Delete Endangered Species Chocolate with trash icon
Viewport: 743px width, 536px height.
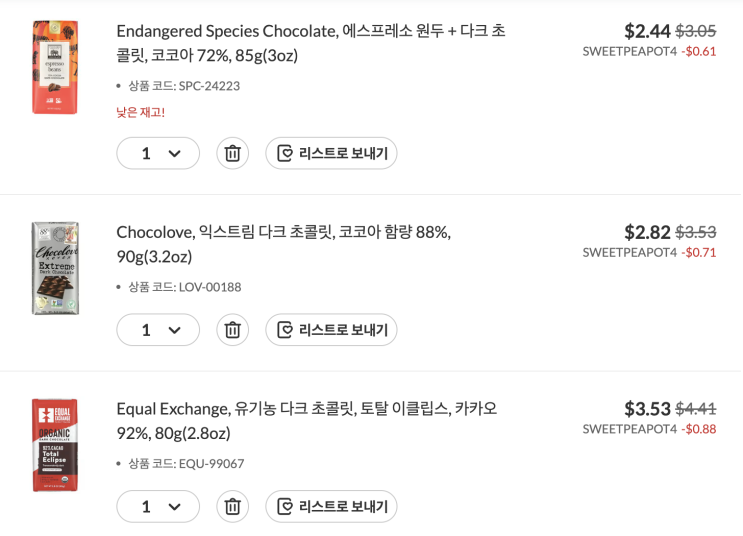click(x=232, y=153)
